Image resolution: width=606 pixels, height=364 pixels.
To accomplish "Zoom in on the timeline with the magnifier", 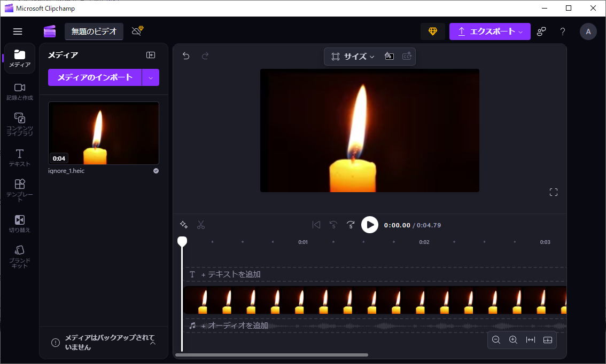I will [x=513, y=339].
